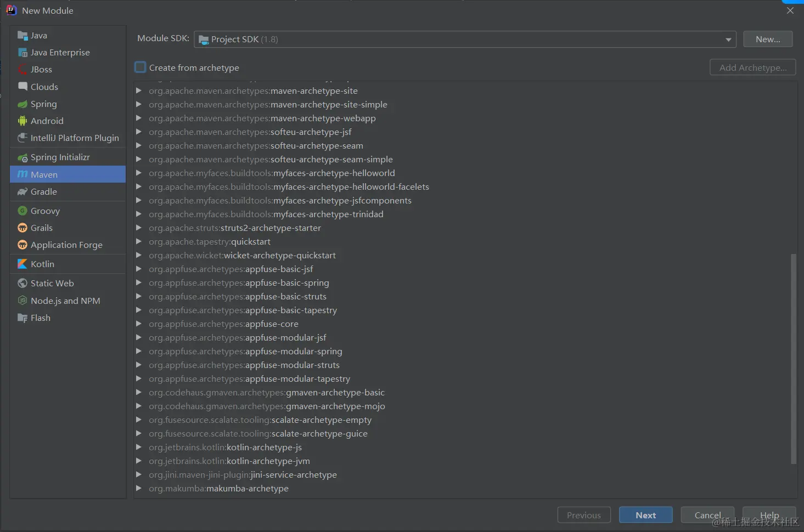The width and height of the screenshot is (804, 532).
Task: Click the Flash folder icon
Action: pos(23,318)
